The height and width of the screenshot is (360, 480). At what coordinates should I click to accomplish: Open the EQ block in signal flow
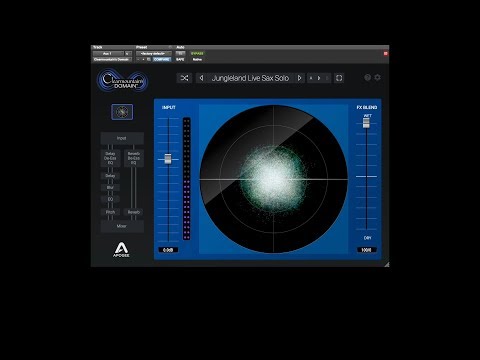click(110, 199)
